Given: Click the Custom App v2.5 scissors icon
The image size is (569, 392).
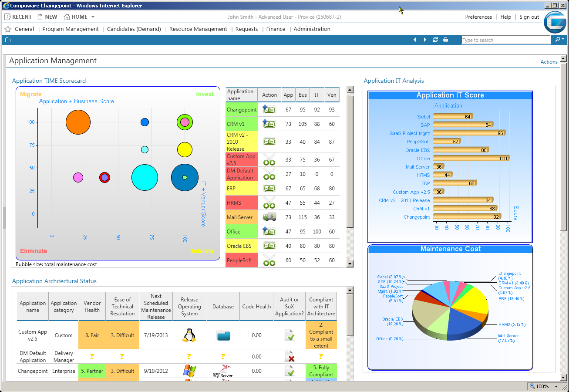Looking at the screenshot, I should [269, 159].
